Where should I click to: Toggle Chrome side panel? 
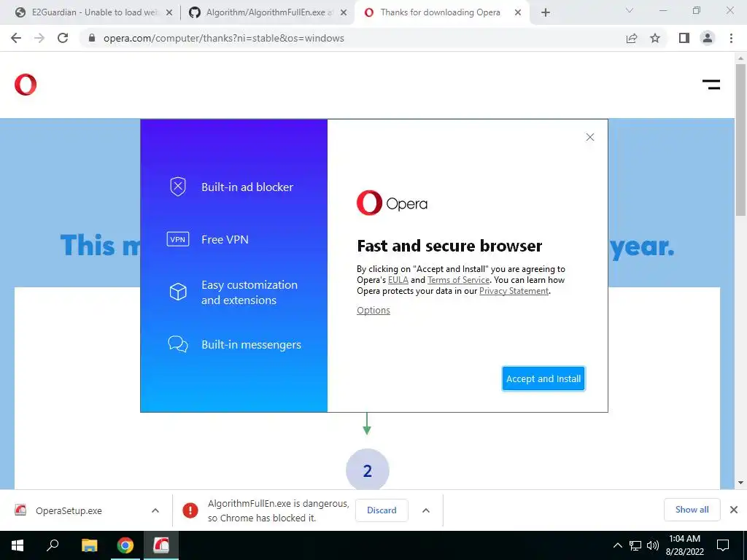(x=684, y=38)
